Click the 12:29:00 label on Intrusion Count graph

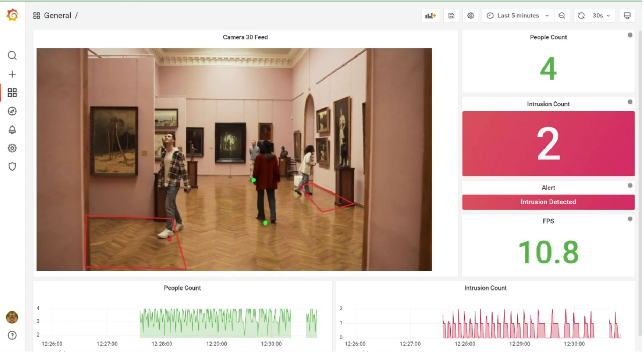(x=519, y=344)
